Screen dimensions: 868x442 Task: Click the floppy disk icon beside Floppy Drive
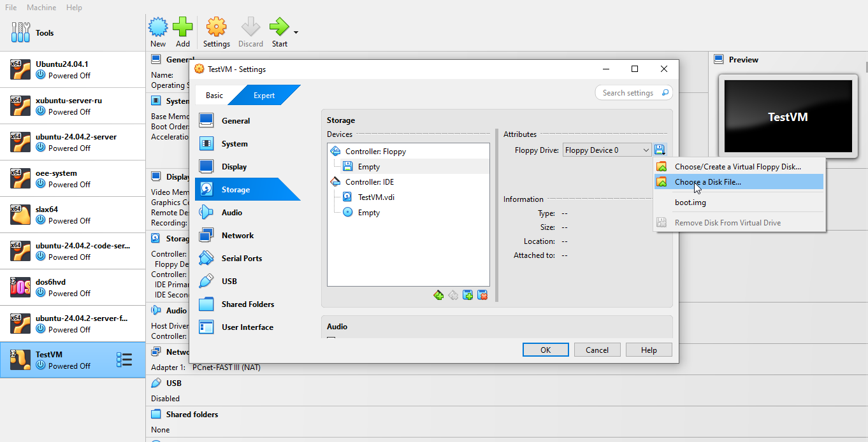660,150
